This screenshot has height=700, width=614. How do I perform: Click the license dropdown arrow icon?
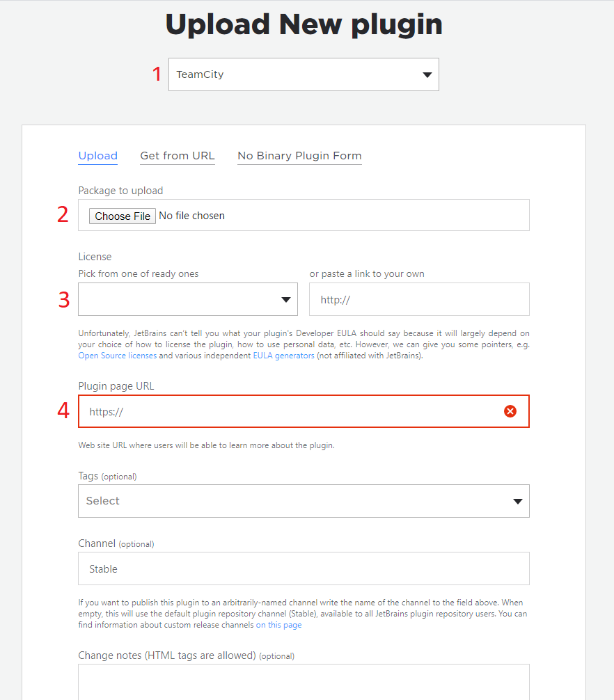tap(286, 300)
